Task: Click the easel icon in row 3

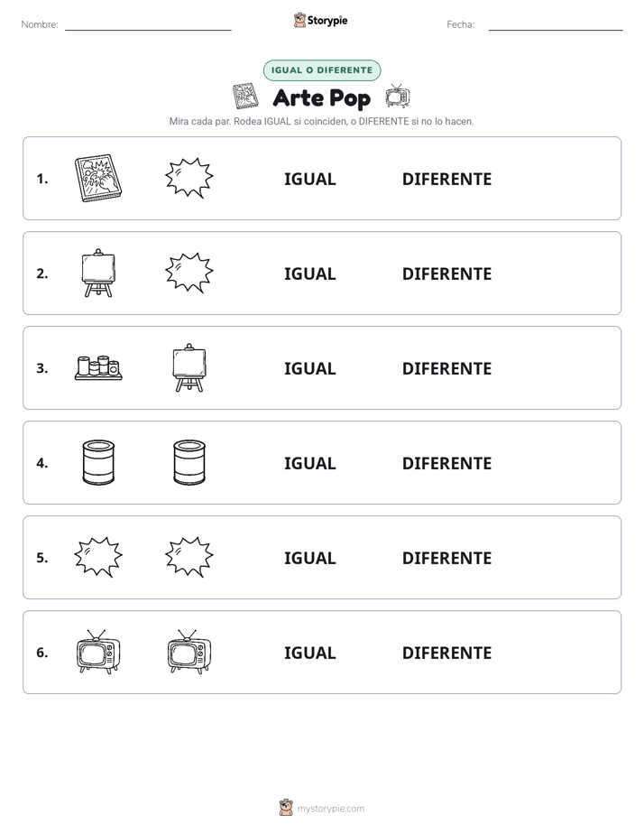Action: (x=189, y=368)
